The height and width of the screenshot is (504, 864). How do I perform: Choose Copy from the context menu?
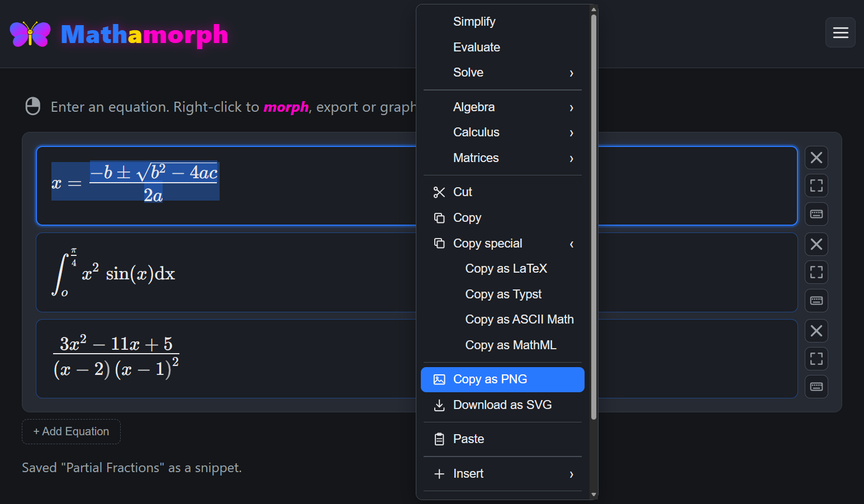[x=502, y=218]
